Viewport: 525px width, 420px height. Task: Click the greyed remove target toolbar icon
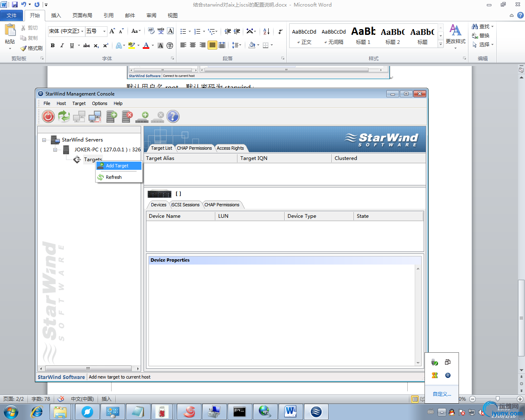point(158,117)
